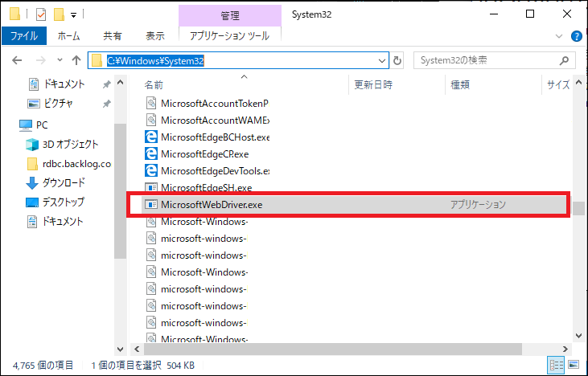The height and width of the screenshot is (376, 588).
Task: Open the recent locations dropdown arrow
Action: point(60,60)
